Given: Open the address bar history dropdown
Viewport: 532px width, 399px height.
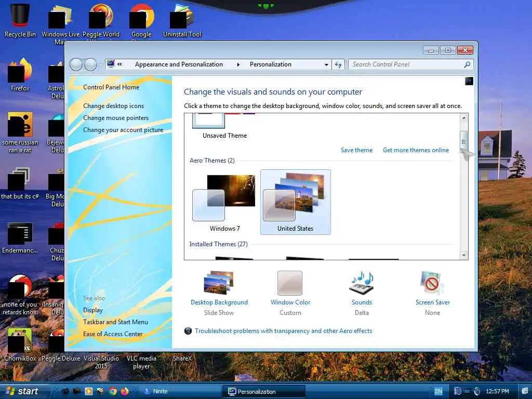Looking at the screenshot, I should pyautogui.click(x=326, y=64).
